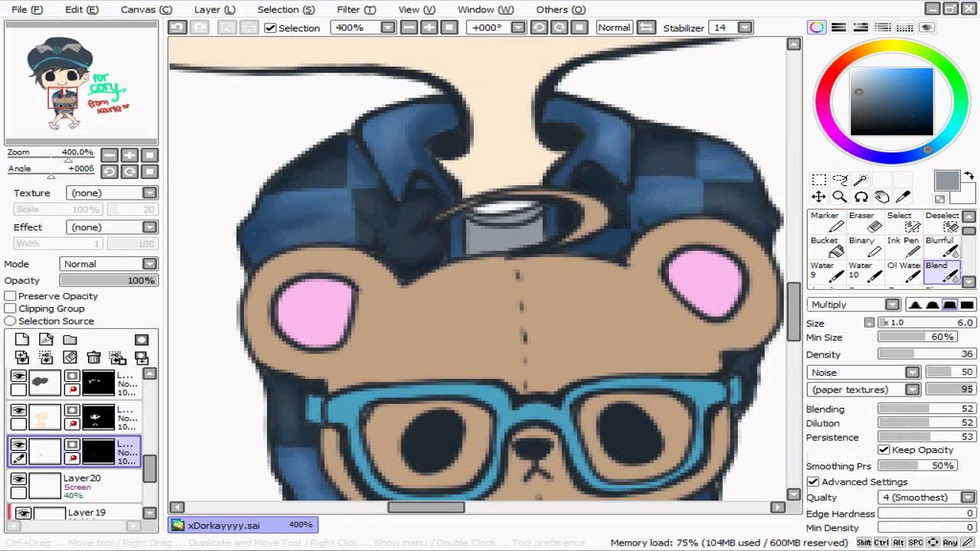Open the Canvas menu

pos(146,9)
